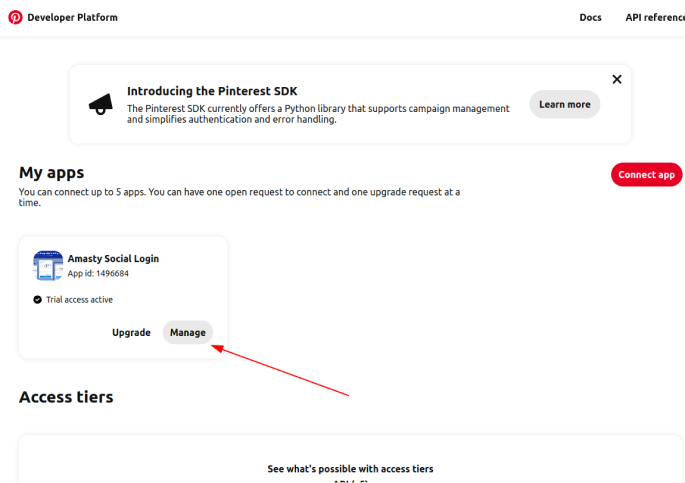Click the Trial access active checkmark icon
This screenshot has height=483, width=685.
pos(38,300)
